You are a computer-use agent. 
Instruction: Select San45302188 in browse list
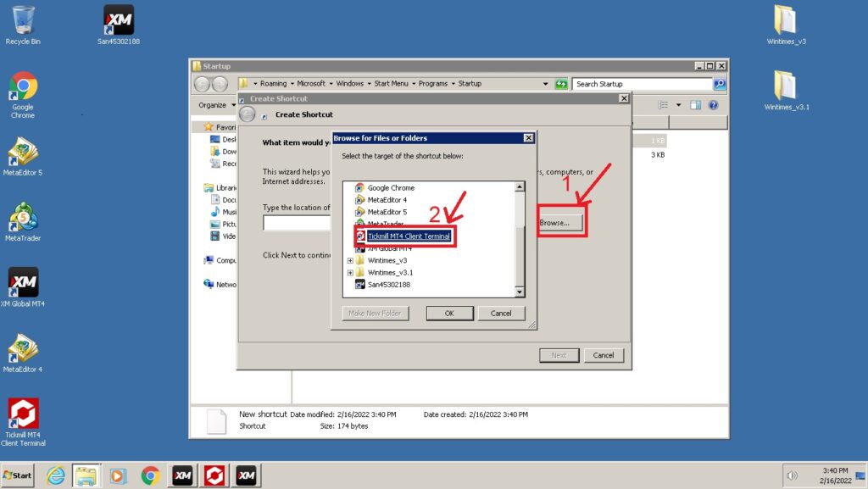pos(388,285)
